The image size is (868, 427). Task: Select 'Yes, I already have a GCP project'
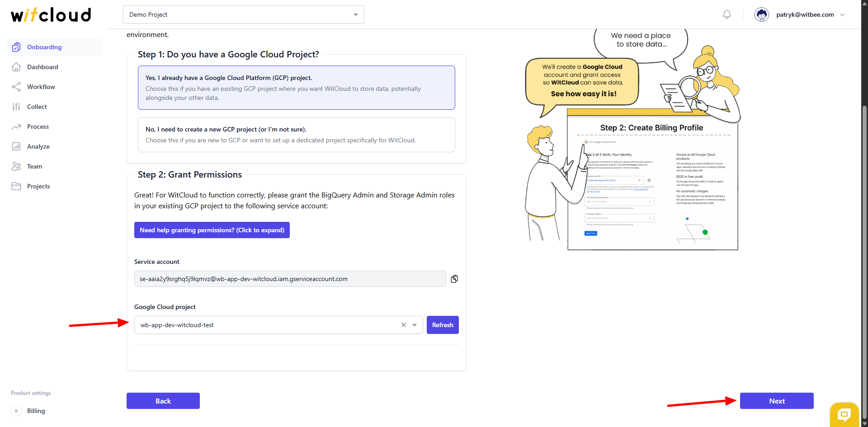click(296, 88)
